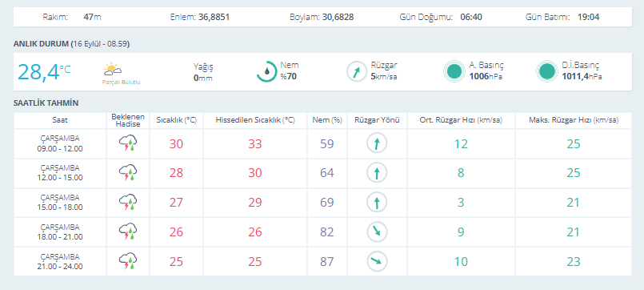The height and width of the screenshot is (290, 644).
Task: Click wind direction arrow for 15.00 - 18.00
Action: point(377,203)
